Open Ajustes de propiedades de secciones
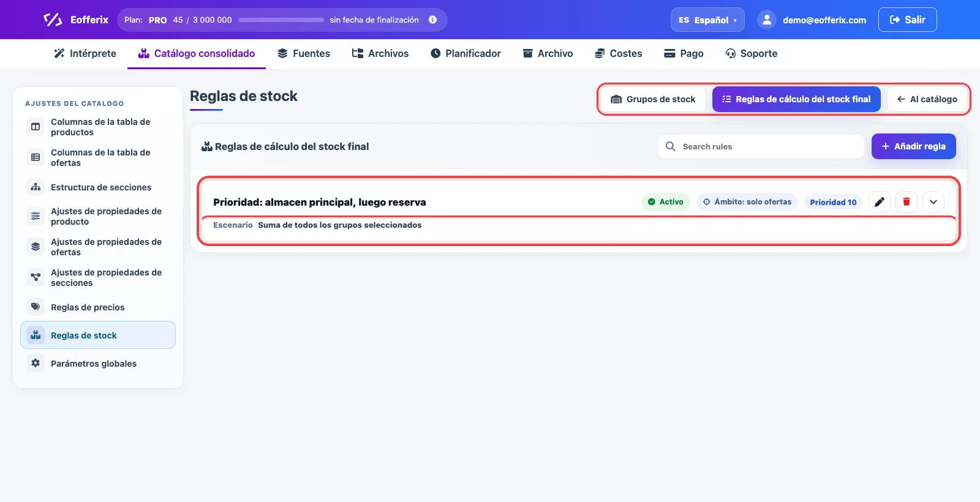This screenshot has width=980, height=502. 98,278
